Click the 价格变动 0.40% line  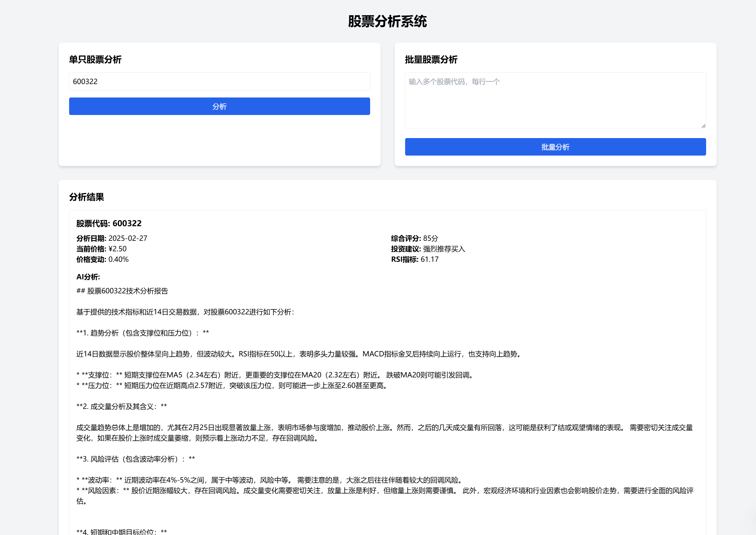[x=102, y=259]
